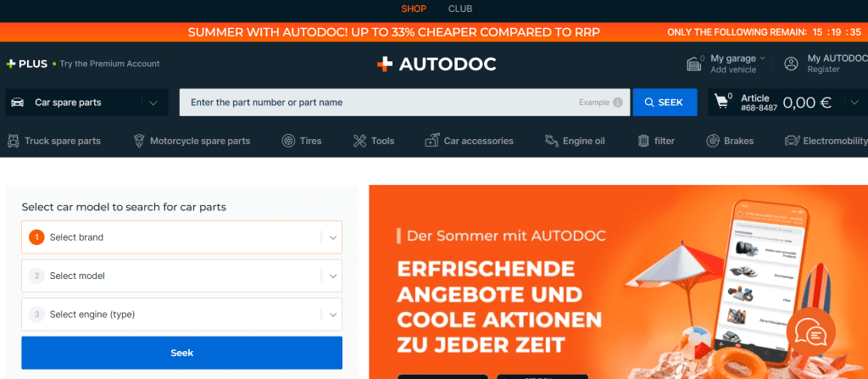Switch to the SHOP tab
Image resolution: width=868 pixels, height=379 pixels.
(x=414, y=9)
